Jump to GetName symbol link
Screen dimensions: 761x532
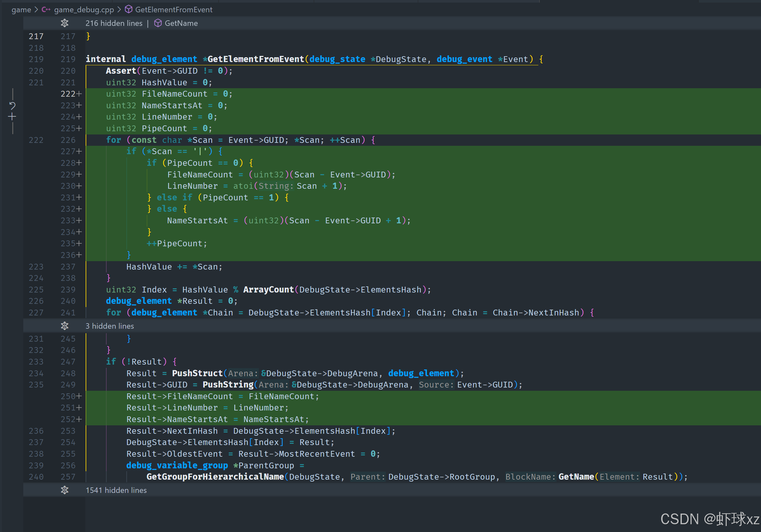(x=181, y=23)
